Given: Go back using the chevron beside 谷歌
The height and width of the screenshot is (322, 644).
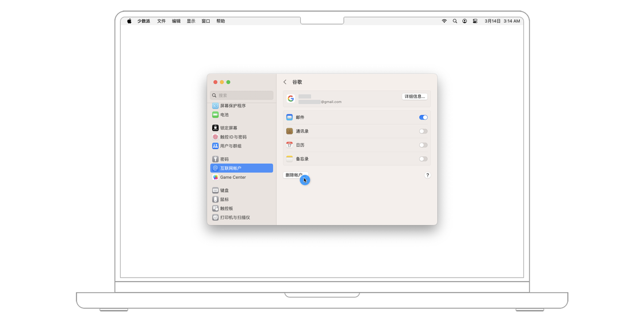Looking at the screenshot, I should [285, 82].
